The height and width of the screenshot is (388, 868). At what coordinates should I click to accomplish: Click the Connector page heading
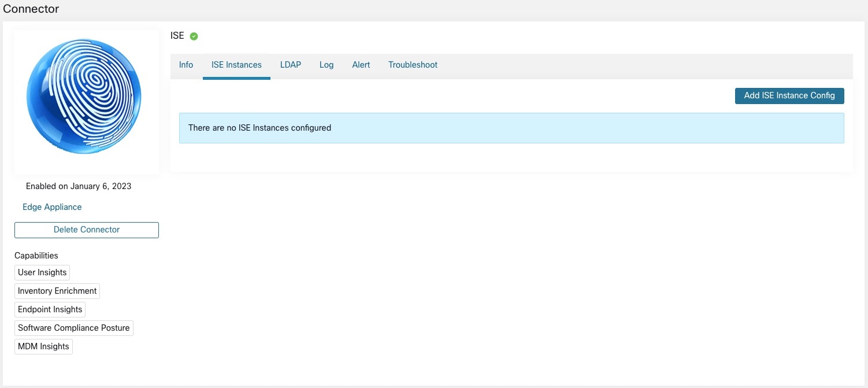31,9
